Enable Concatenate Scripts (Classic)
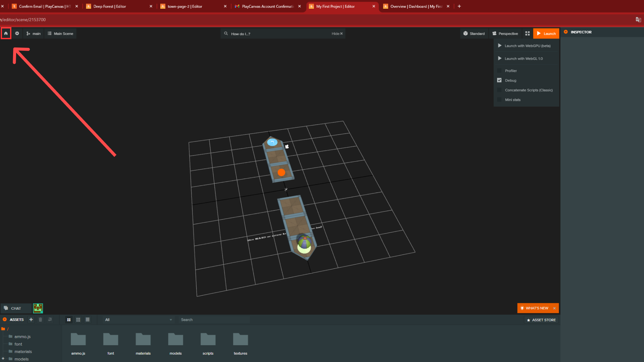The image size is (644, 362). point(499,90)
